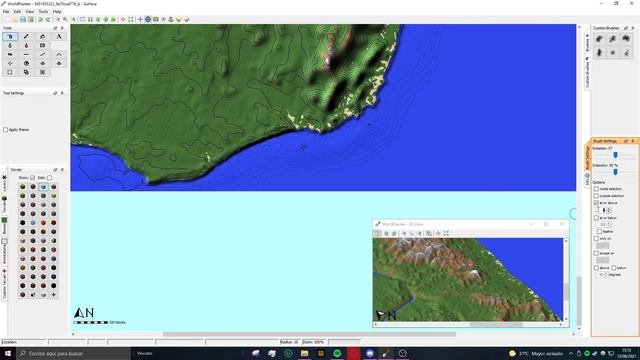Select the diagonal line tool in Tools panel

(42, 55)
